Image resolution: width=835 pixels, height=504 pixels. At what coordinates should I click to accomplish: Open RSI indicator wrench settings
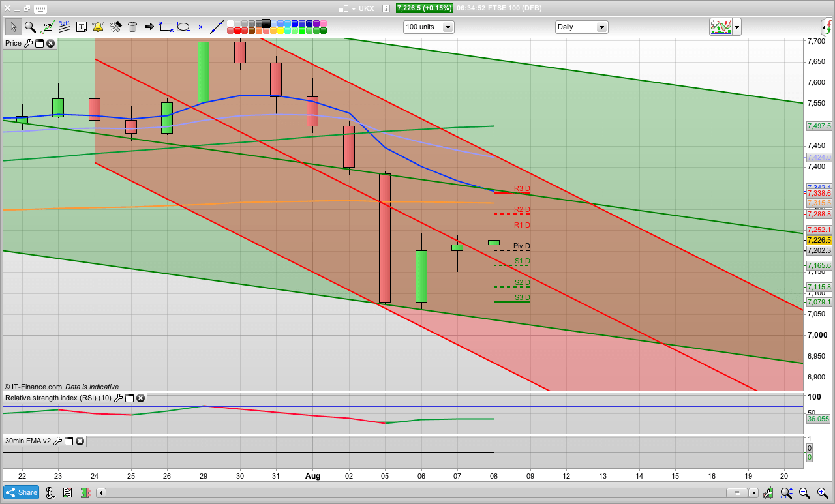[118, 398]
